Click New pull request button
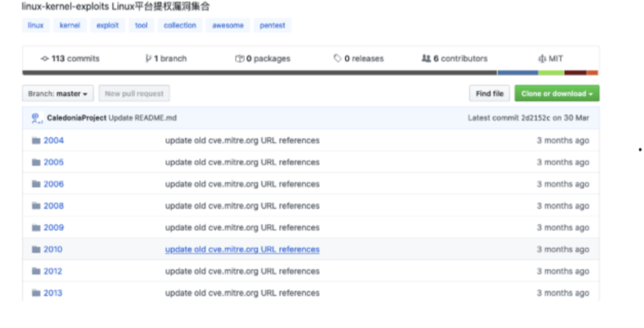644x328 pixels. (134, 94)
